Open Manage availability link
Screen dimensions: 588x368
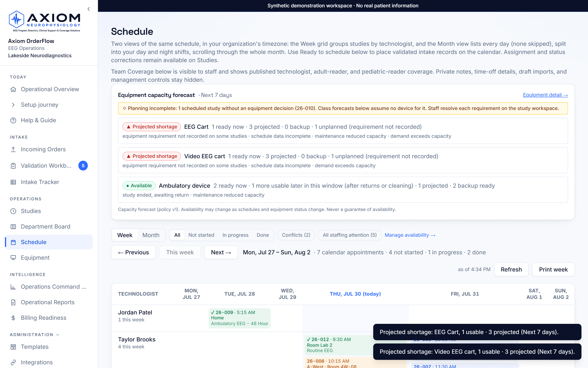click(410, 235)
